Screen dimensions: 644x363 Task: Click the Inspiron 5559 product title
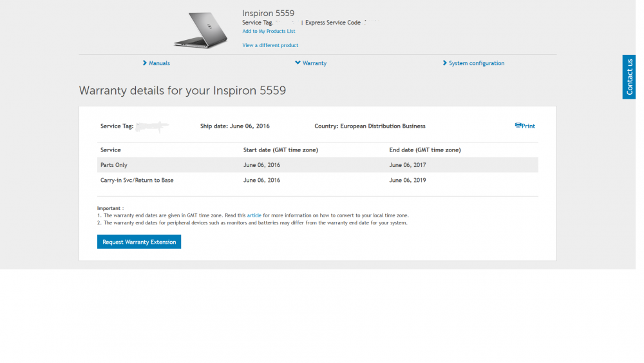click(x=268, y=13)
